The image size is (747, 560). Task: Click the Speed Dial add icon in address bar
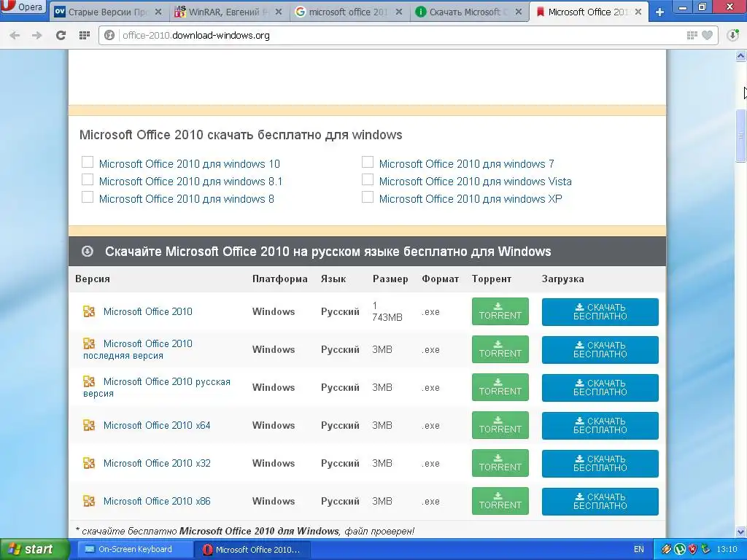[x=692, y=35]
